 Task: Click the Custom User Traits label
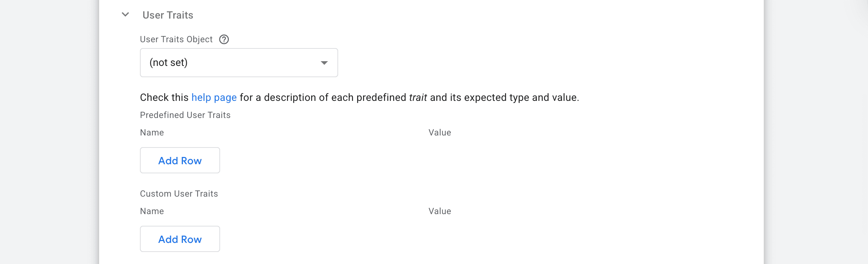click(179, 194)
